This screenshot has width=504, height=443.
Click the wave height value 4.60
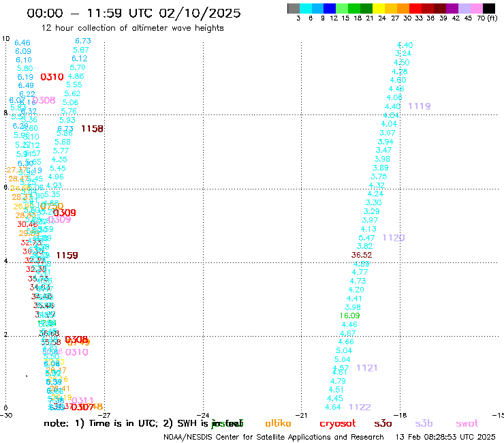pos(398,80)
